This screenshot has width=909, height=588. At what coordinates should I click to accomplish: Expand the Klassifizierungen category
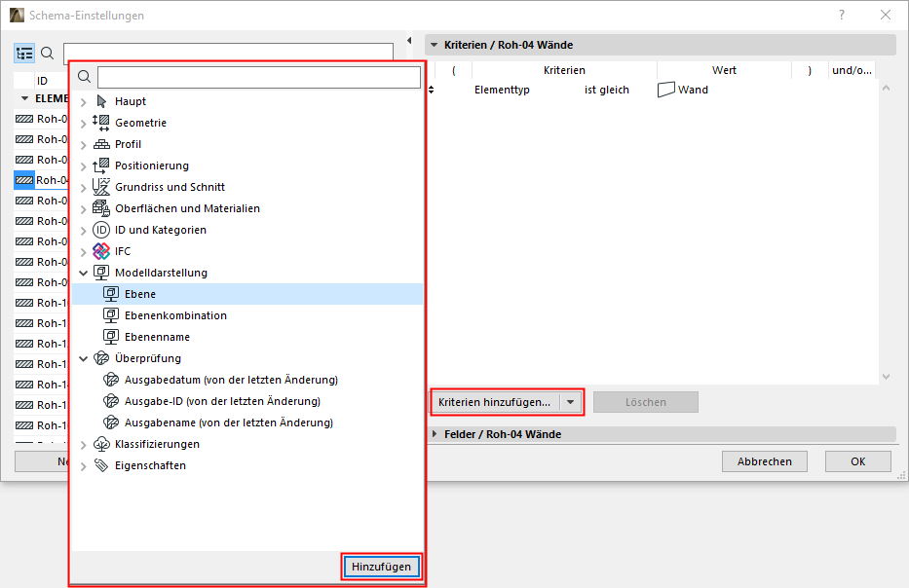coord(84,445)
